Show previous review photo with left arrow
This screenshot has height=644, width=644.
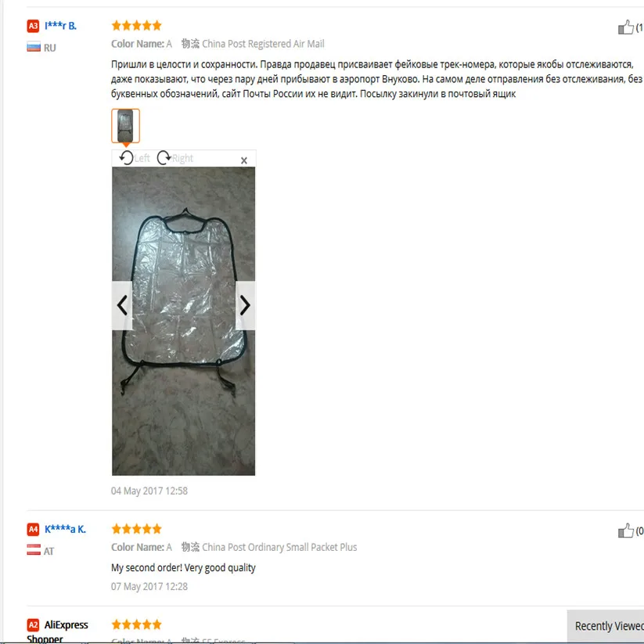pyautogui.click(x=122, y=305)
